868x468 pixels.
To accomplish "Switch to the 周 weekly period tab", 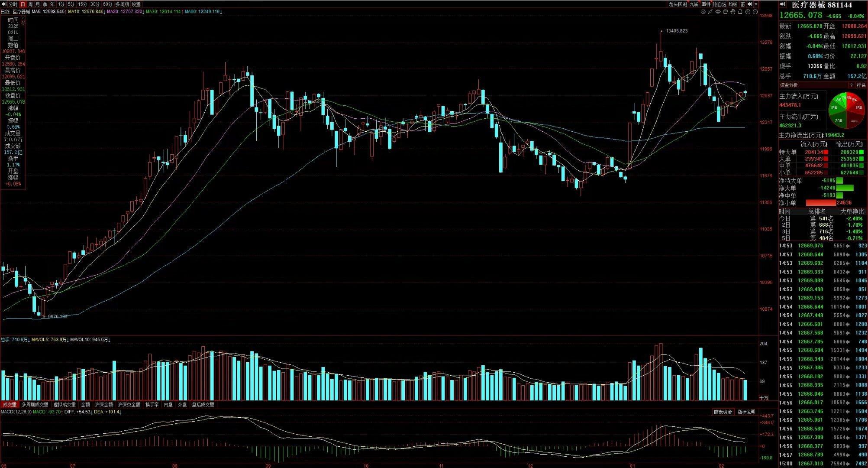I will tap(30, 4).
